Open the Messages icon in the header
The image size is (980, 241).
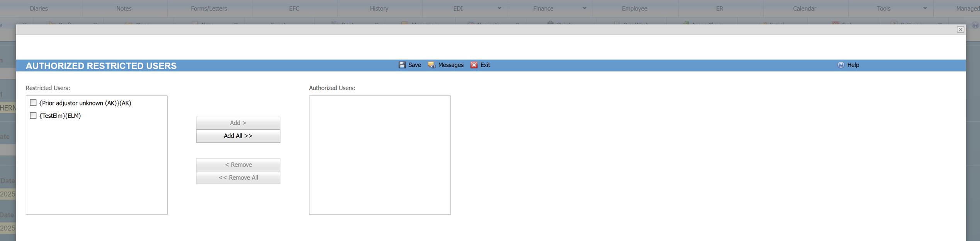[431, 65]
